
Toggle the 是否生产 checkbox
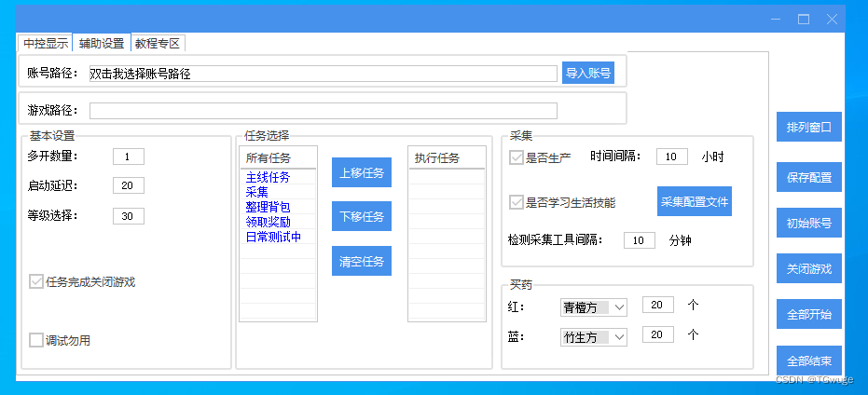(x=516, y=157)
